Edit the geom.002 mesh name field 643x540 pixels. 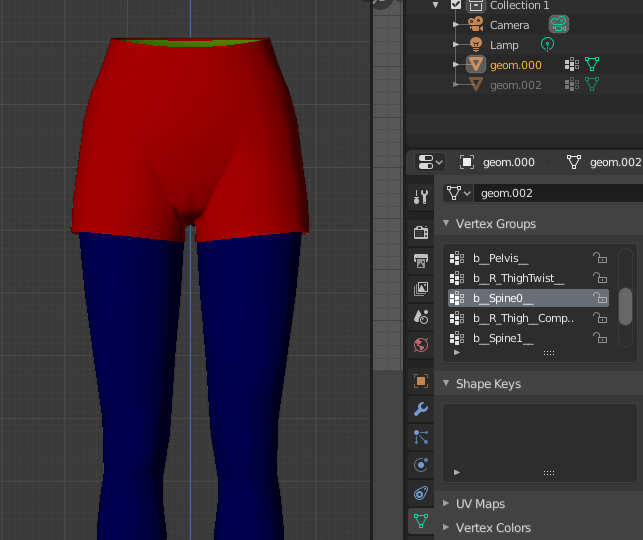tap(558, 193)
